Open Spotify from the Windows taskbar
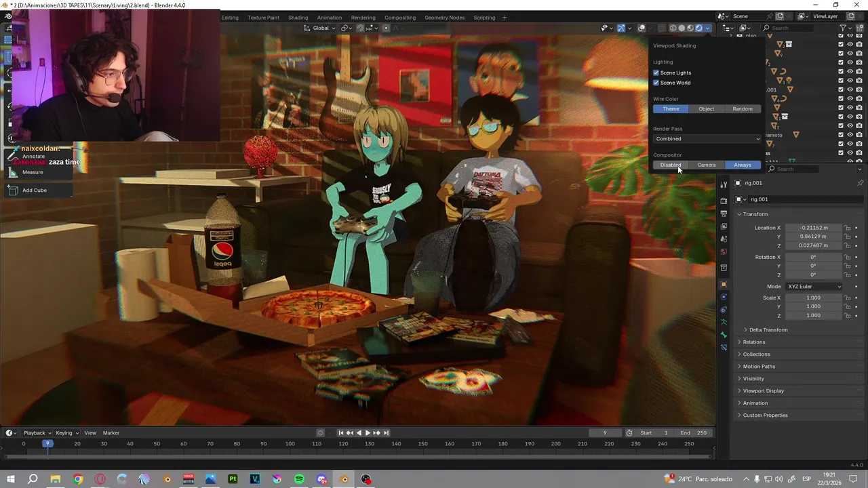868x488 pixels. pos(299,479)
